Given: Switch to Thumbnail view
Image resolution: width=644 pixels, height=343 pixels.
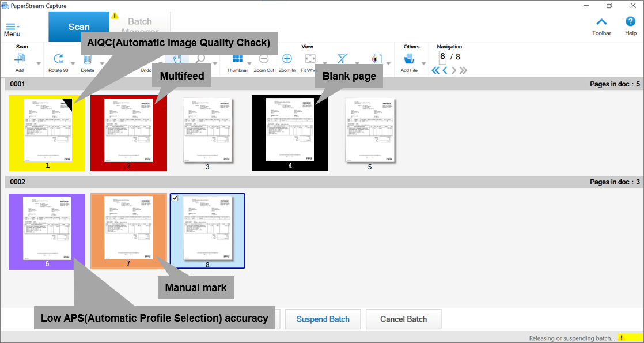Looking at the screenshot, I should point(237,59).
